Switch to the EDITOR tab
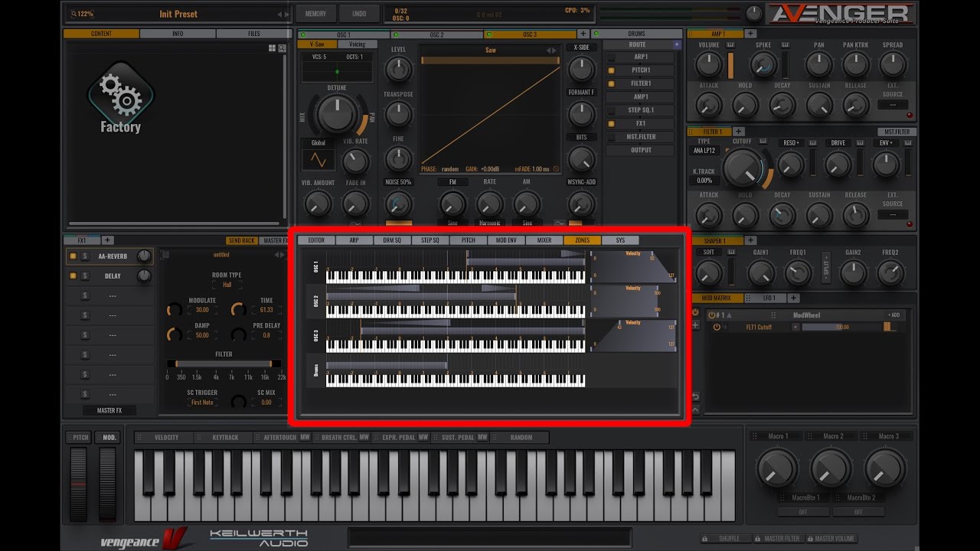 click(316, 240)
